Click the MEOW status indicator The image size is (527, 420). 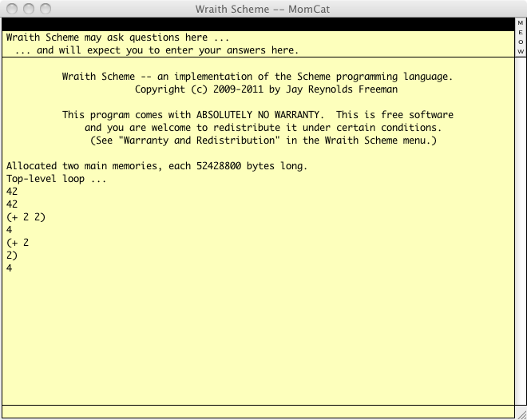521,38
